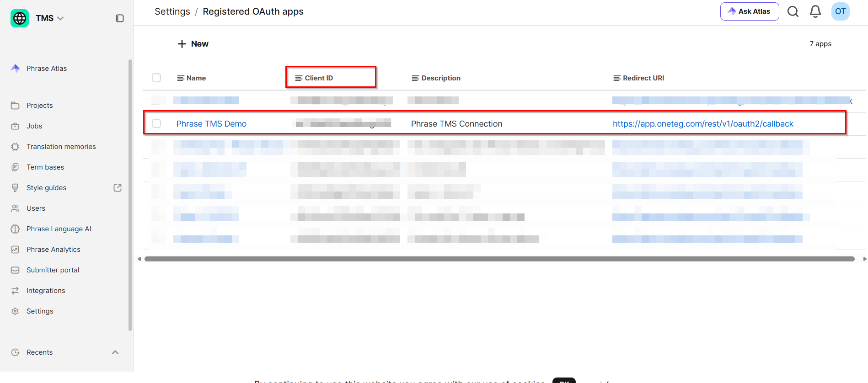The image size is (868, 383).
Task: Click the Description column header
Action: tap(436, 78)
